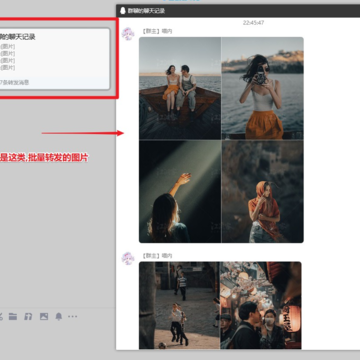Click the timestamp 22:45:47

click(253, 23)
